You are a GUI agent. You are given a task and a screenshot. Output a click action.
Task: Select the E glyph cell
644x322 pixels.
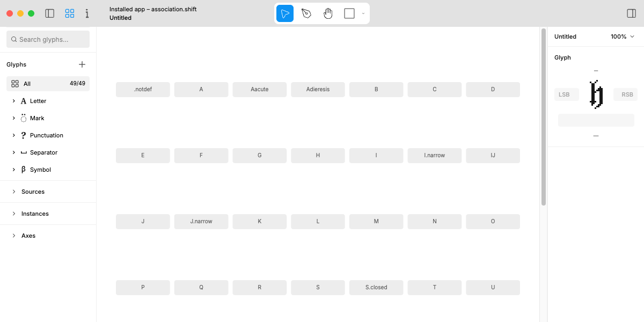click(x=143, y=156)
